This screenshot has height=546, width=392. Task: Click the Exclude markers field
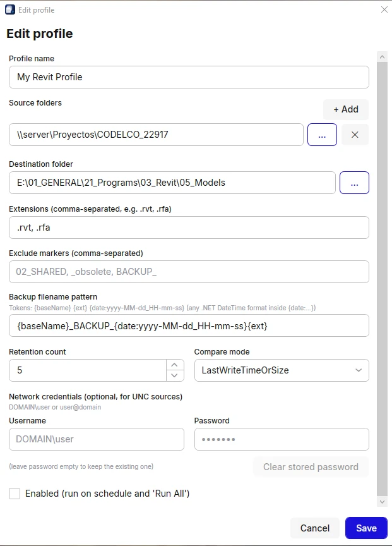click(189, 272)
